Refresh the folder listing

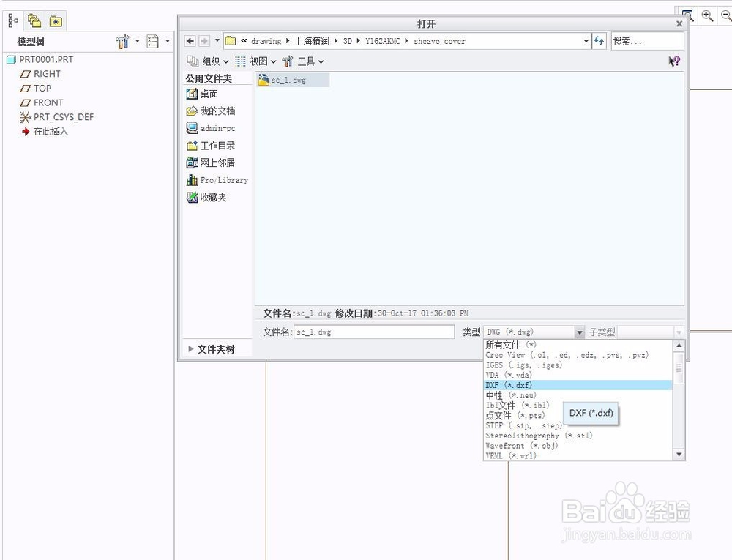599,41
